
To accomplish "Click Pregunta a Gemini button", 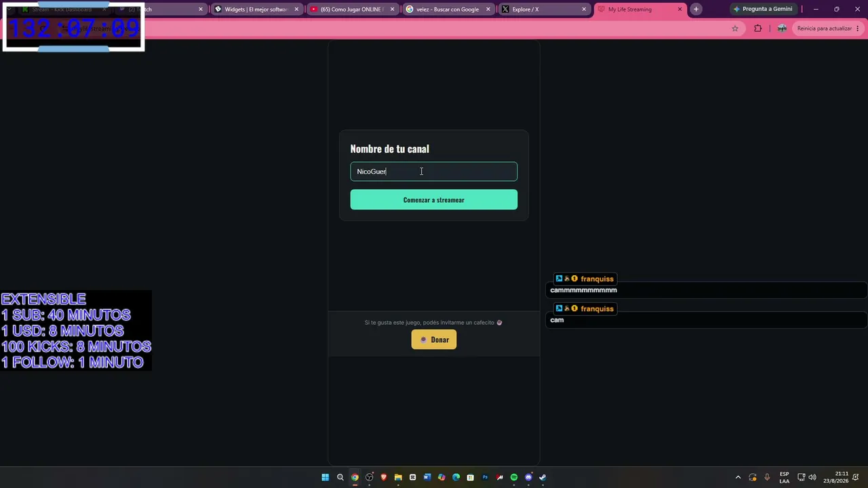I will [763, 9].
